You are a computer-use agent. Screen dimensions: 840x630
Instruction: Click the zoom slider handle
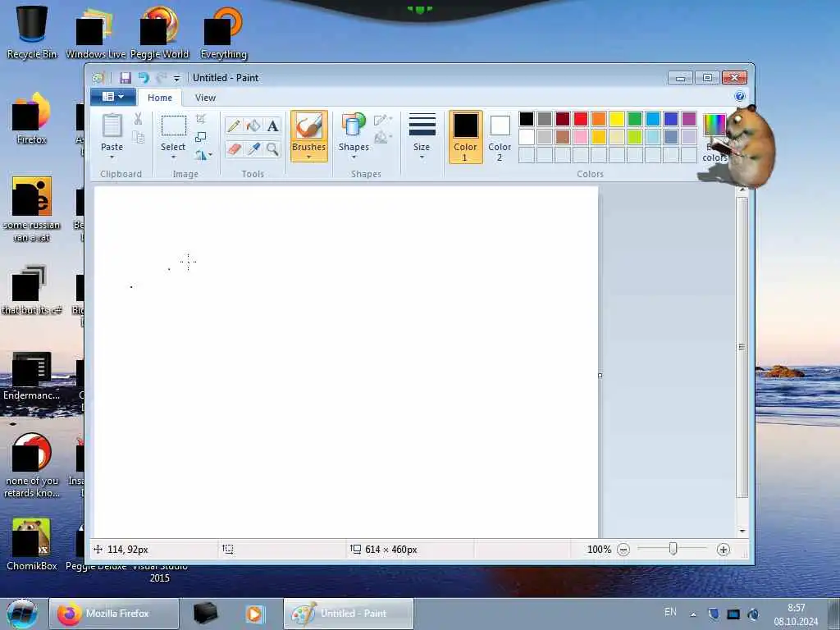pos(673,549)
